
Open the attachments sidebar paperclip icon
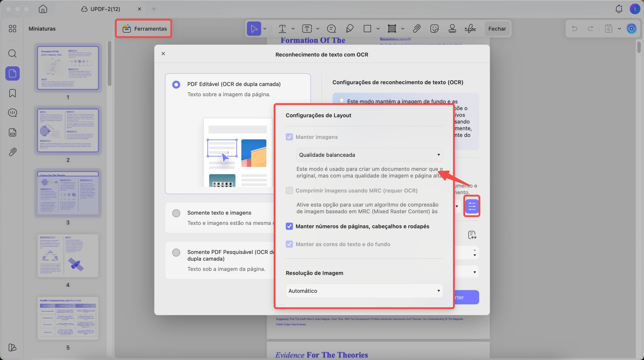click(x=13, y=152)
